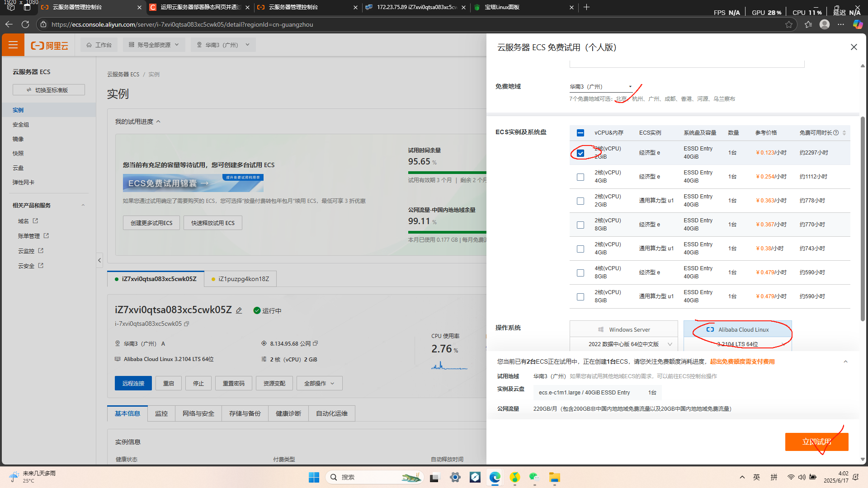This screenshot has height=488, width=868.
Task: Close the ECS free trial panel
Action: coord(854,47)
